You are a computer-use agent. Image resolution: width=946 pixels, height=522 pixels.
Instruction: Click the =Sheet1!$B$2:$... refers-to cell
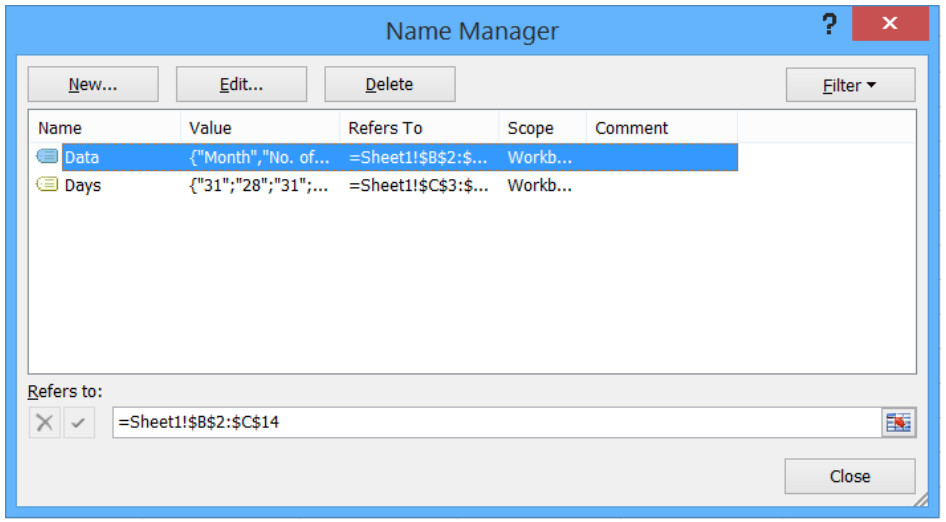coord(418,158)
